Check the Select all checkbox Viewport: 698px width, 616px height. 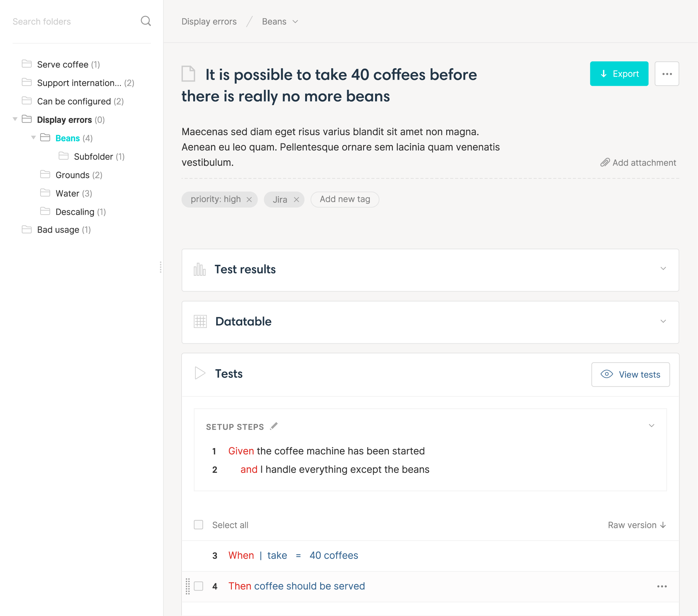[198, 525]
